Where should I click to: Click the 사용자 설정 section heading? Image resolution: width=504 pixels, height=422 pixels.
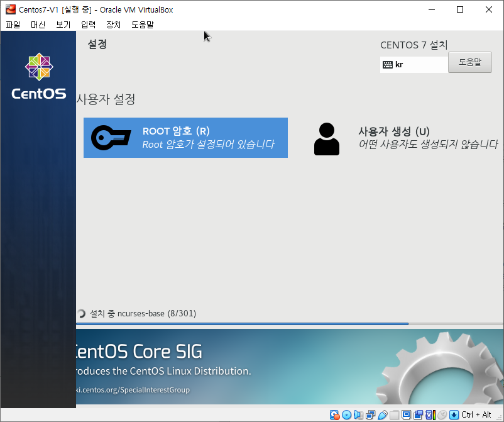(x=106, y=99)
